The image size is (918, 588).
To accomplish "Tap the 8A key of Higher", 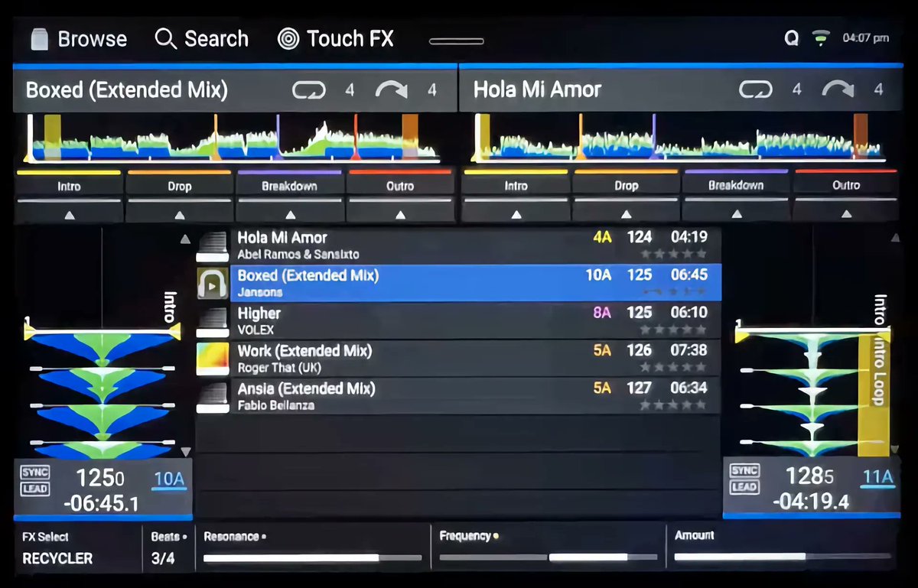I will 602,313.
